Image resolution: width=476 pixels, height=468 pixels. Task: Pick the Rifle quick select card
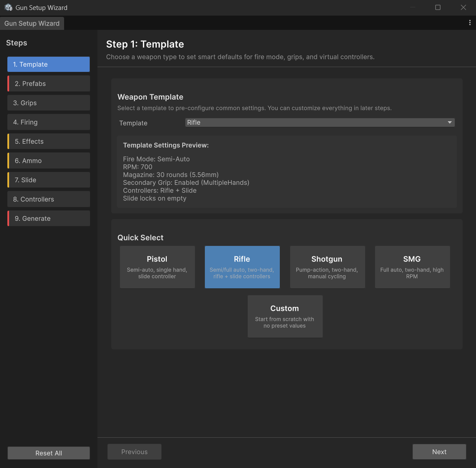point(242,267)
